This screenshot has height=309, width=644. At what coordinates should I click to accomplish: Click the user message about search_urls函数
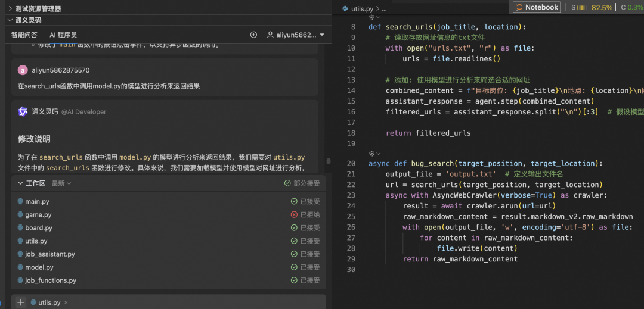(x=109, y=86)
